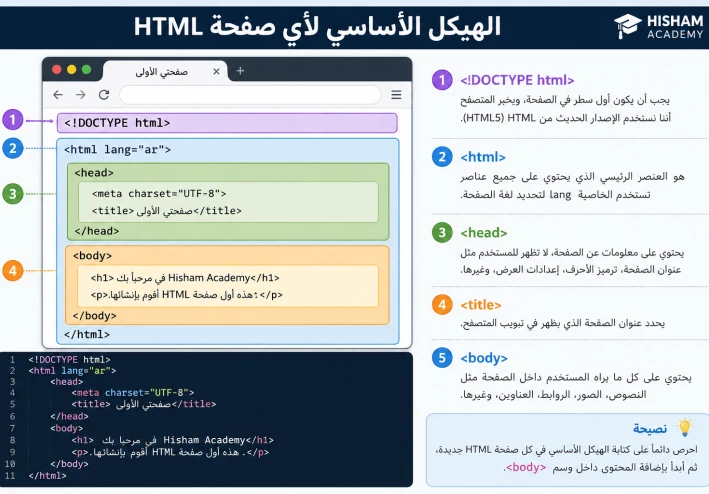Click line 9 <p> in the code editor
The image size is (709, 494).
(x=170, y=452)
